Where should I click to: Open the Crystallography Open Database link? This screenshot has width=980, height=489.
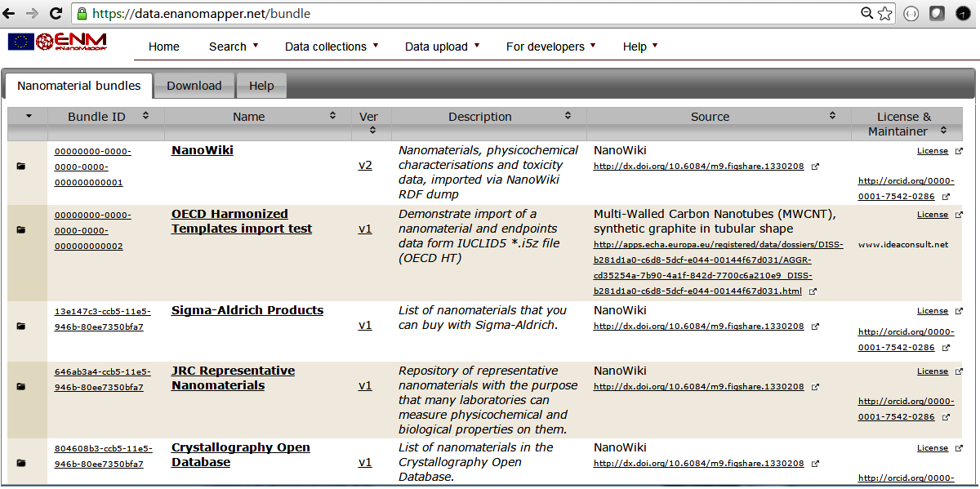[241, 455]
